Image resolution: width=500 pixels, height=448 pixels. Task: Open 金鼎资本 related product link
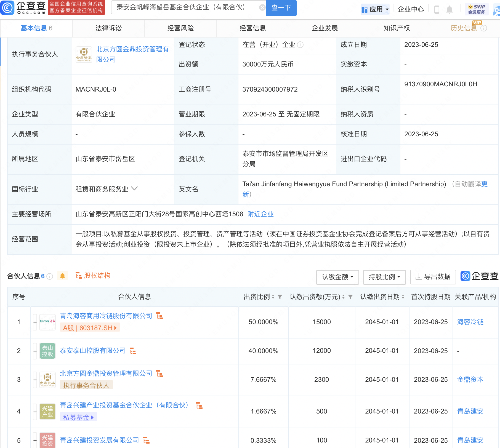470,379
